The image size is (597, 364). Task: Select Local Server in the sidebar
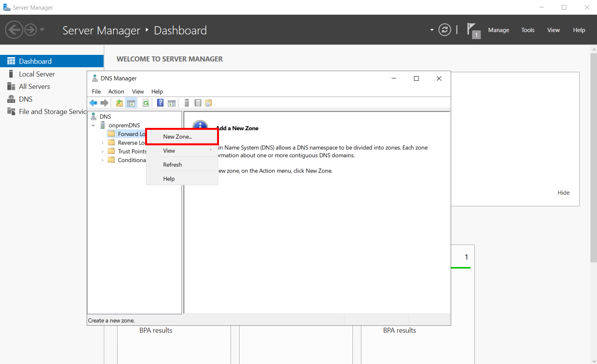[x=37, y=74]
